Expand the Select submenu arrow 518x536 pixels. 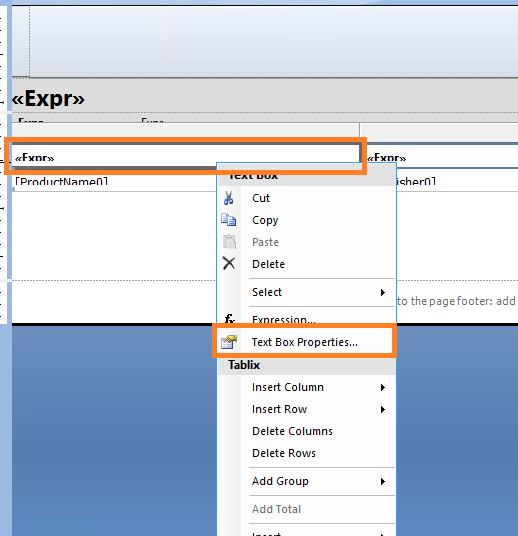[383, 292]
